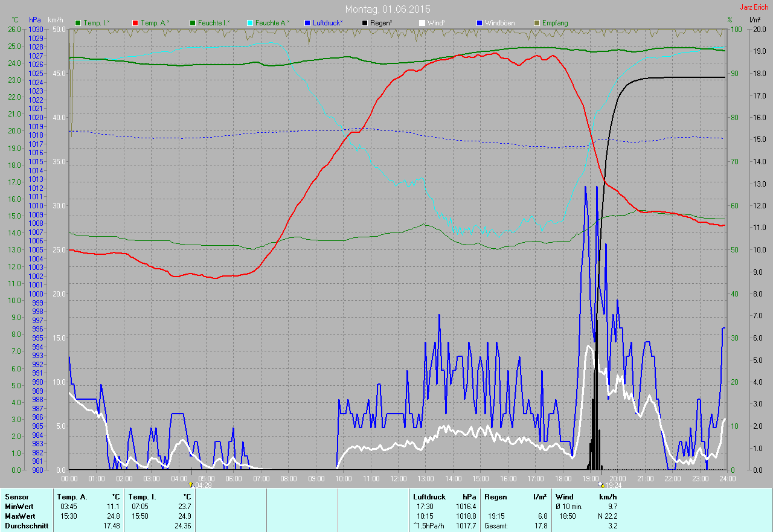Select the Temp. A.* legend label
Image resolution: width=773 pixels, height=532 pixels.
click(155, 23)
